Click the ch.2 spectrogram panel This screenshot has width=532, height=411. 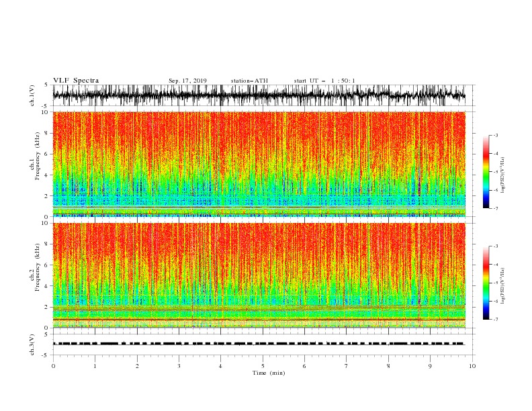coord(259,275)
